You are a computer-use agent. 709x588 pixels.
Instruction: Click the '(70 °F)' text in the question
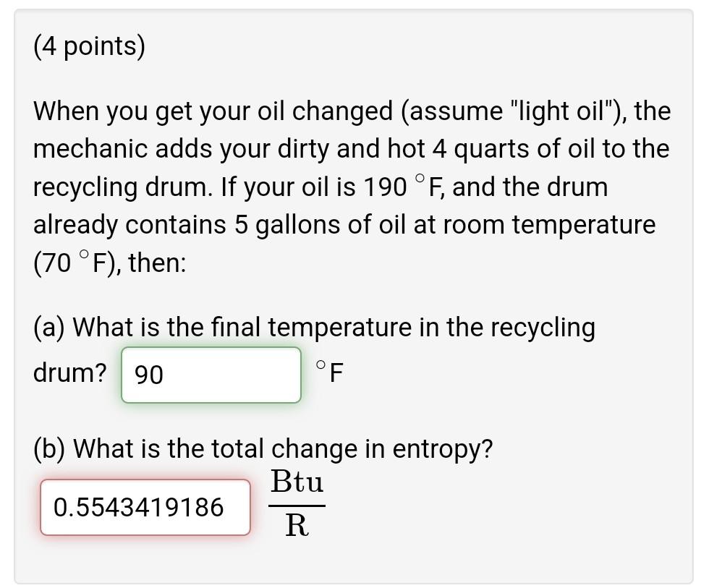(x=75, y=262)
